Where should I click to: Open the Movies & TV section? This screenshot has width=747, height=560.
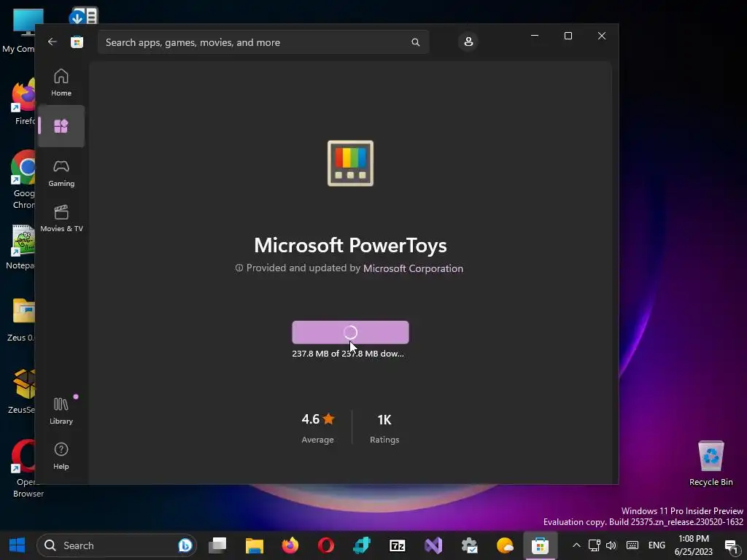[x=61, y=218]
